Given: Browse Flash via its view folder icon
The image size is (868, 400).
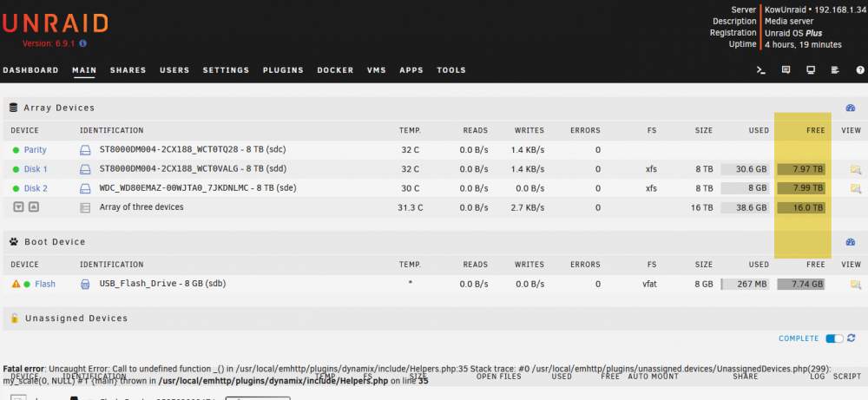Looking at the screenshot, I should (x=855, y=285).
